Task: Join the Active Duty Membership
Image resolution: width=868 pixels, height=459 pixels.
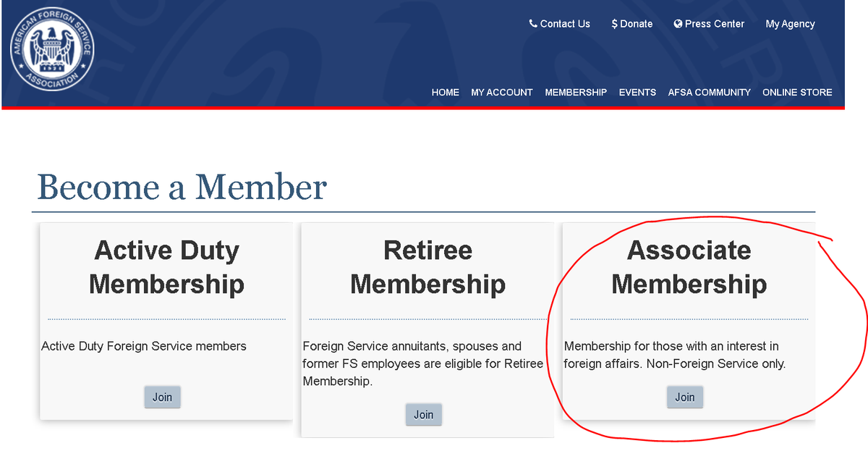Action: 163,397
